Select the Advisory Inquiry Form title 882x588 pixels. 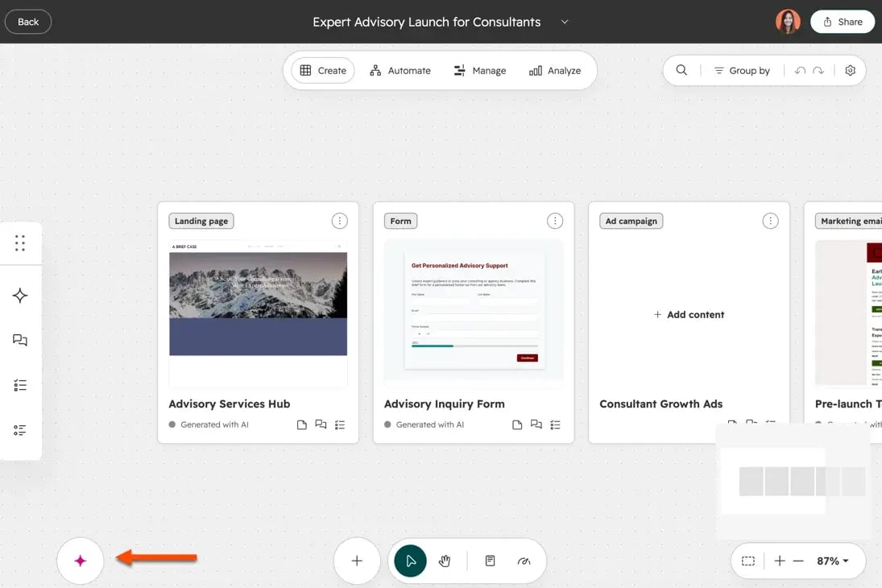pyautogui.click(x=445, y=404)
